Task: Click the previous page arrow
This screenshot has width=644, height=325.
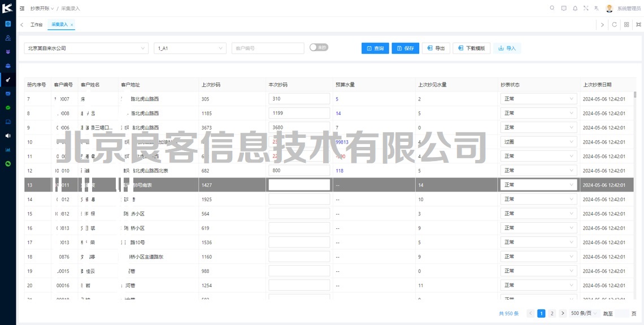Action: pyautogui.click(x=530, y=314)
